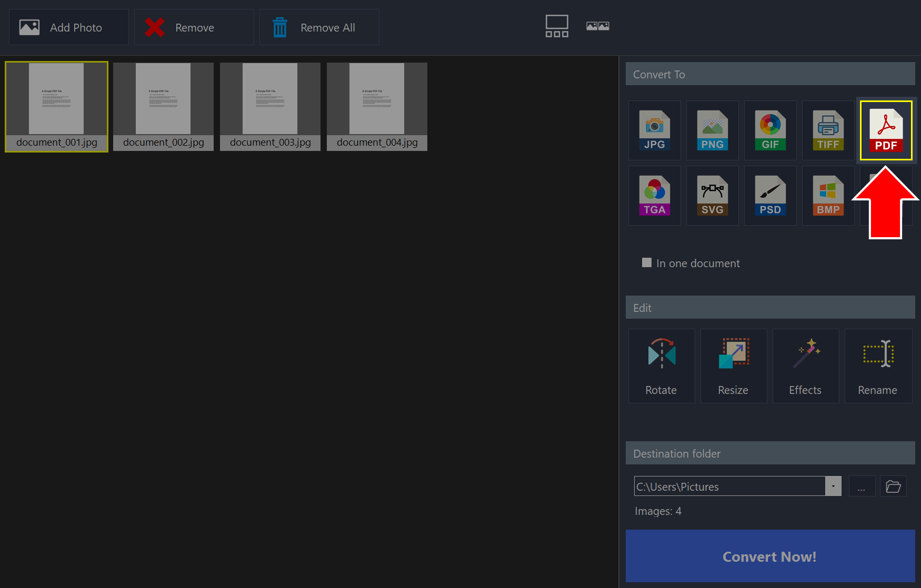Select BMP output format
This screenshot has height=588, width=921.
click(x=828, y=196)
